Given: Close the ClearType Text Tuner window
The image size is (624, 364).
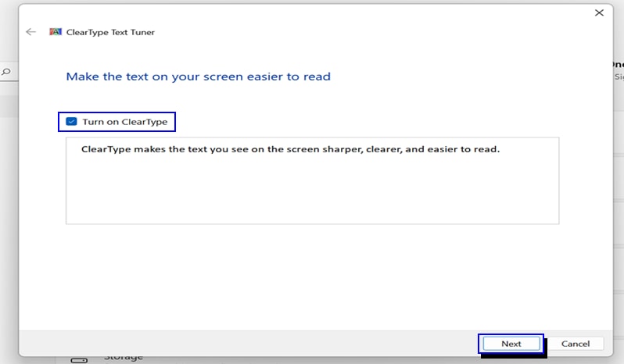Looking at the screenshot, I should pyautogui.click(x=599, y=12).
